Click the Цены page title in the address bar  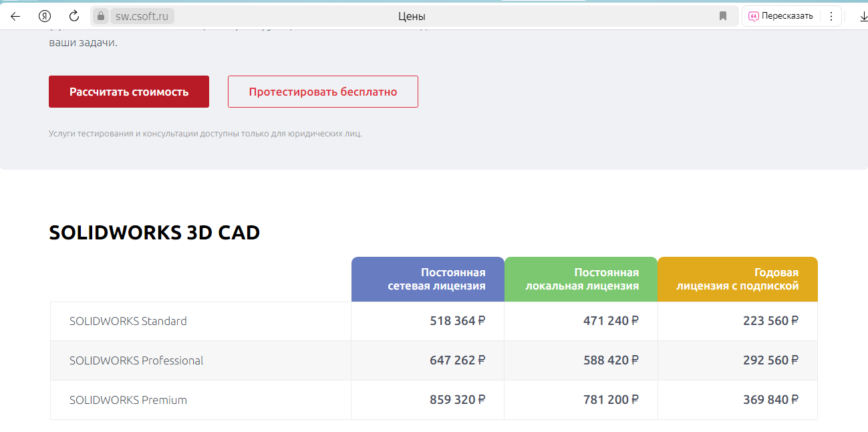[412, 16]
